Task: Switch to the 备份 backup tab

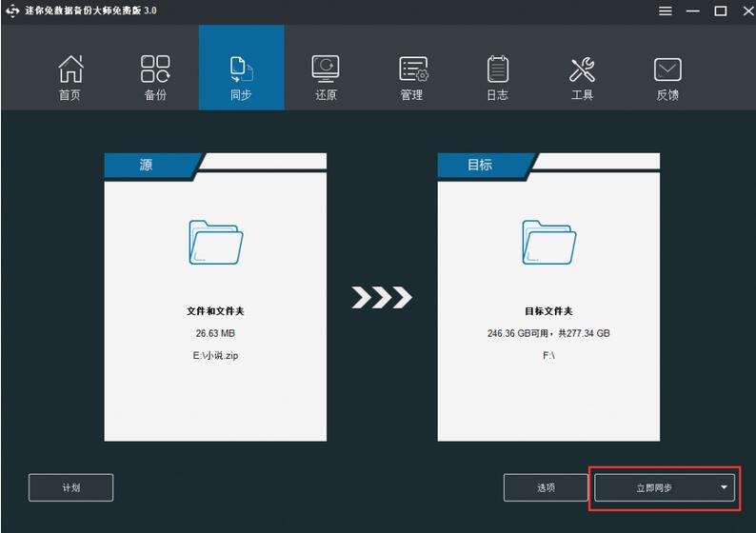Action: 155,77
